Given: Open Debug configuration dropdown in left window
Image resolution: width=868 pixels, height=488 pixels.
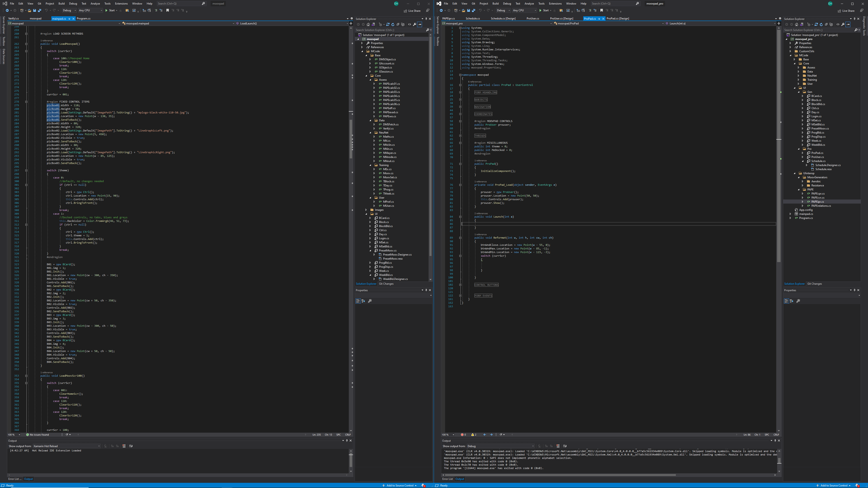Looking at the screenshot, I should 69,10.
